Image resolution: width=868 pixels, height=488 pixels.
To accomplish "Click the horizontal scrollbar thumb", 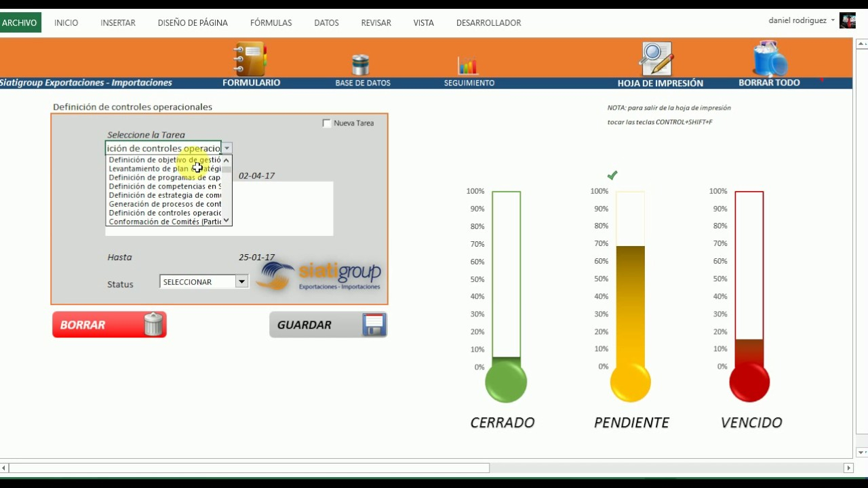I will coord(249,468).
